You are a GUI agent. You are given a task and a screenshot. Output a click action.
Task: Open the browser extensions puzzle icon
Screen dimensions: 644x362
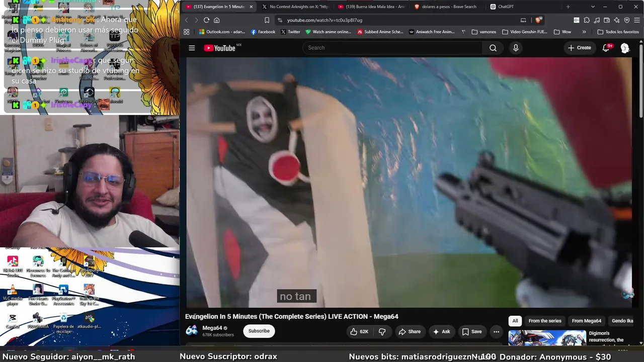(x=587, y=20)
